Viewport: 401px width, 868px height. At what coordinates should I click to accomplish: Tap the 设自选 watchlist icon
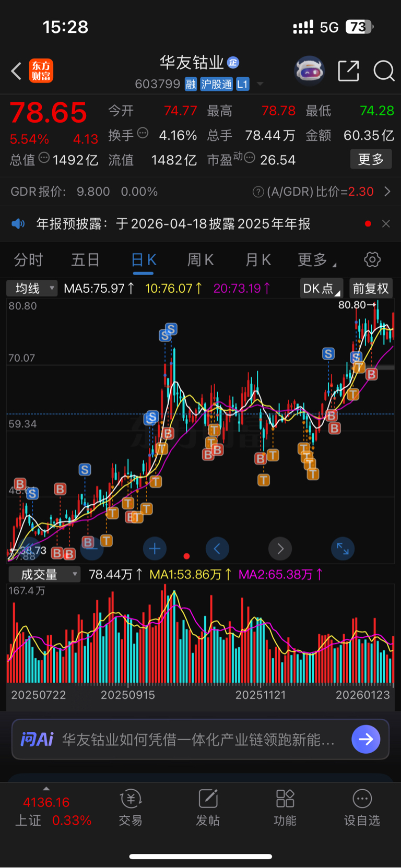[x=362, y=808]
